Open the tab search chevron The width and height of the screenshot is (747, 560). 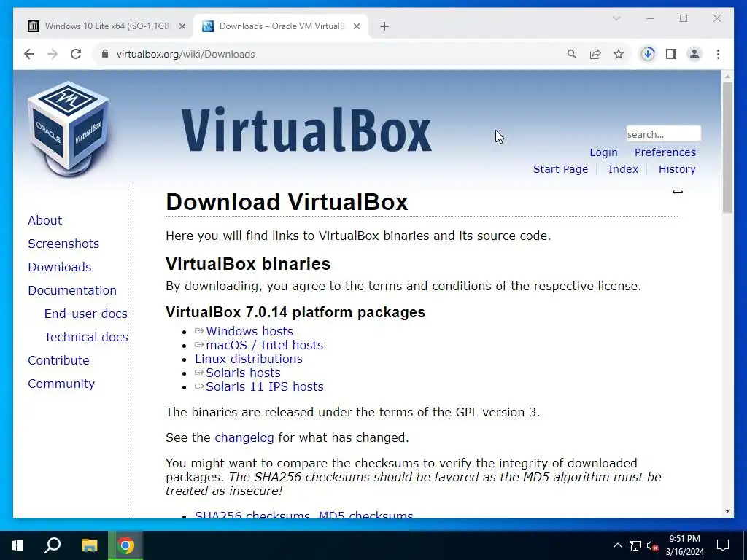616,18
